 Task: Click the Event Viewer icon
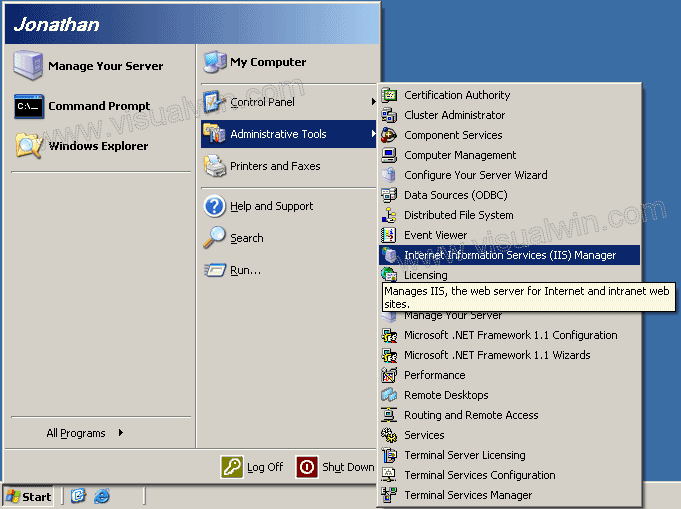point(389,235)
